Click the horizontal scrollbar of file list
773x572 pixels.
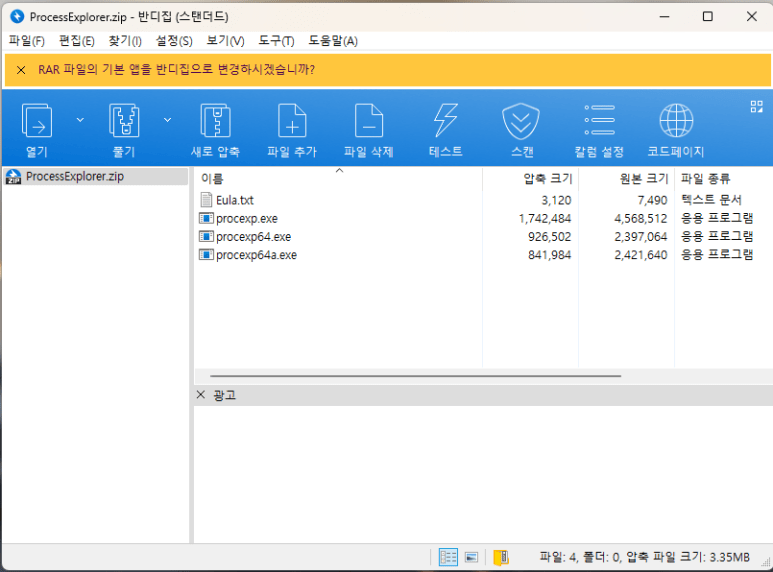click(415, 376)
